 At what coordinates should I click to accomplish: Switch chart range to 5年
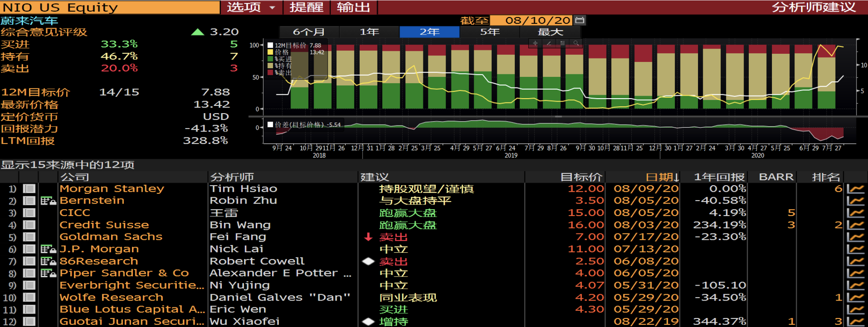[x=490, y=32]
